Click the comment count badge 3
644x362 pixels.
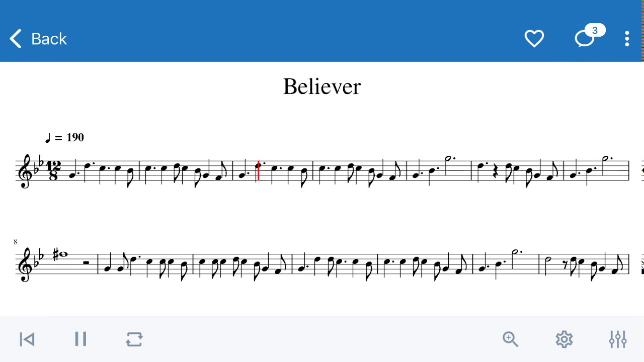pyautogui.click(x=595, y=31)
